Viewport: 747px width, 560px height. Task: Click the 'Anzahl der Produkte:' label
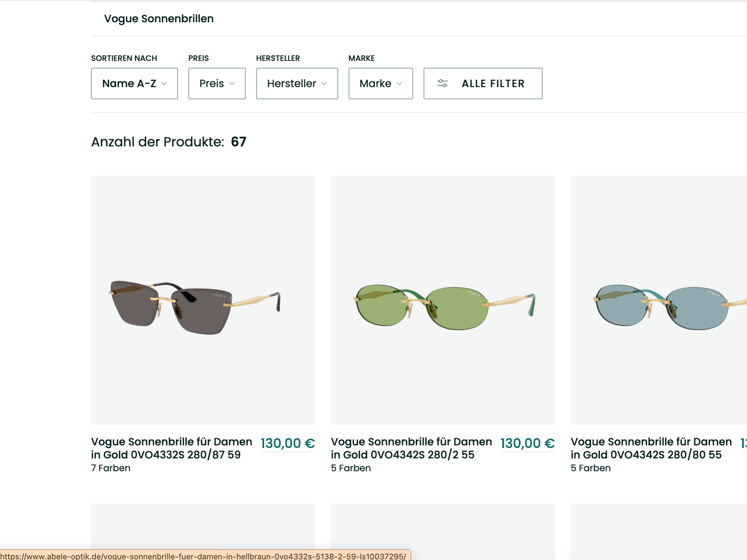(158, 142)
